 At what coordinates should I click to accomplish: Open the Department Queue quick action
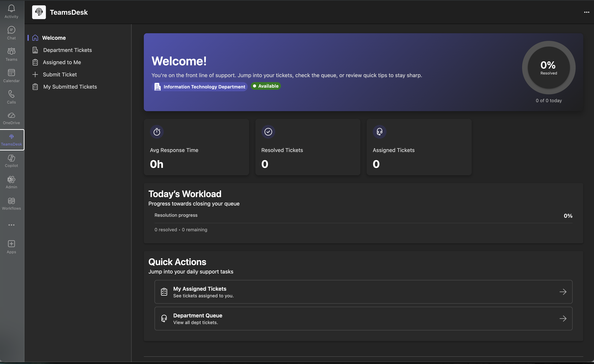click(363, 319)
